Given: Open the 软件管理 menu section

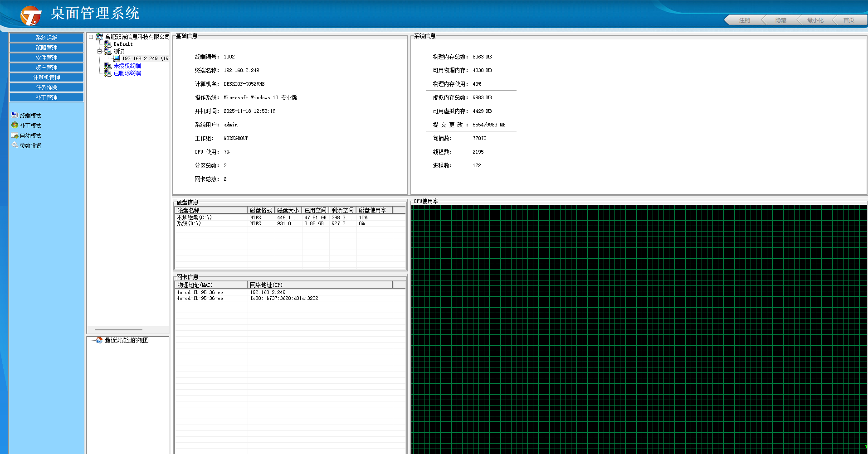Looking at the screenshot, I should [46, 58].
